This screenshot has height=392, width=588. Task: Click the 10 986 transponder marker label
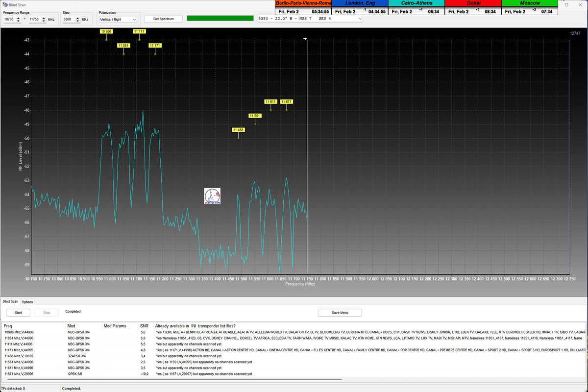(106, 31)
